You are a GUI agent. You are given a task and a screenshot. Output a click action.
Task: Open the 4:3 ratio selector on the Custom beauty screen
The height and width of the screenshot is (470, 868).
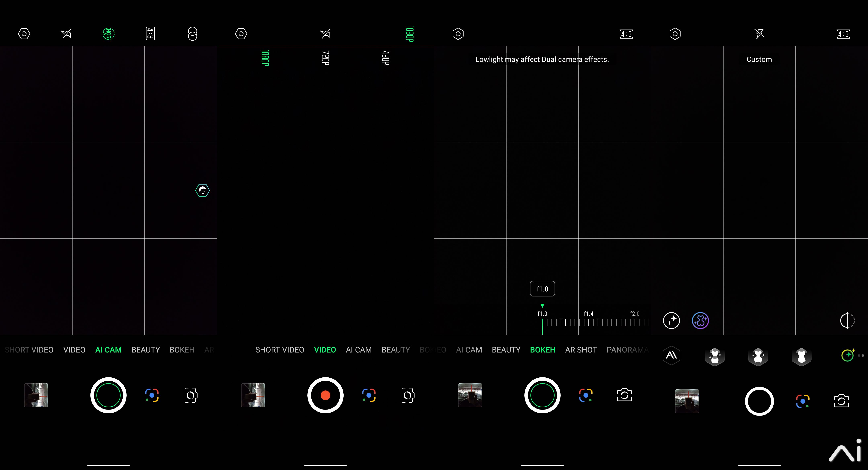point(843,34)
